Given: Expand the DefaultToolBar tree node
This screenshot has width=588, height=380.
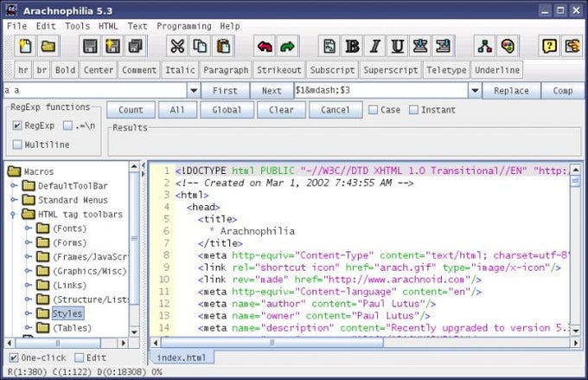Looking at the screenshot, I should point(14,185).
